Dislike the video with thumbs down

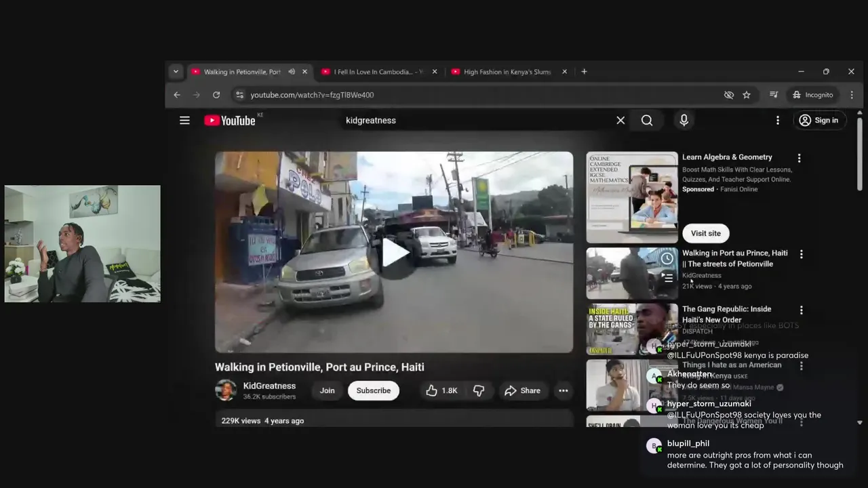click(479, 390)
